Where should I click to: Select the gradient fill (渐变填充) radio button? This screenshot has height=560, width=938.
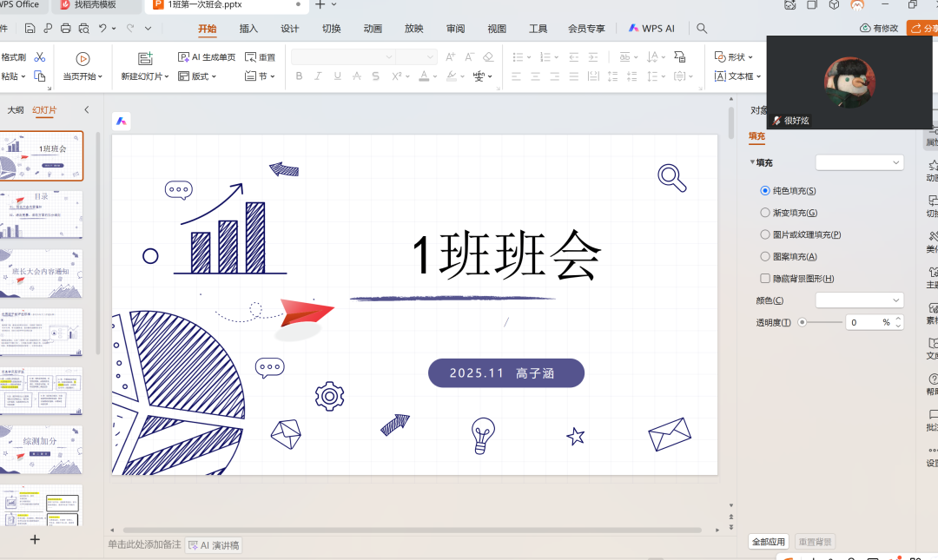pos(765,213)
